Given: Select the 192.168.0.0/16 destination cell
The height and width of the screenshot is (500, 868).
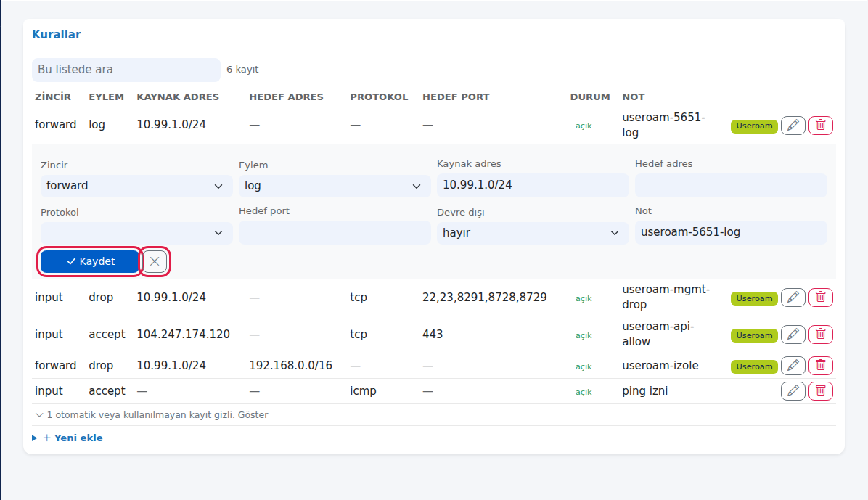Looking at the screenshot, I should [290, 366].
